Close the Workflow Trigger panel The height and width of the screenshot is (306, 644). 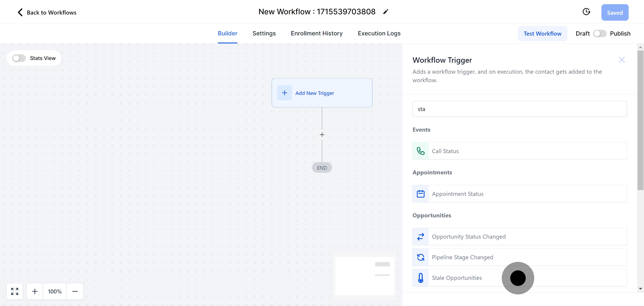tap(621, 60)
